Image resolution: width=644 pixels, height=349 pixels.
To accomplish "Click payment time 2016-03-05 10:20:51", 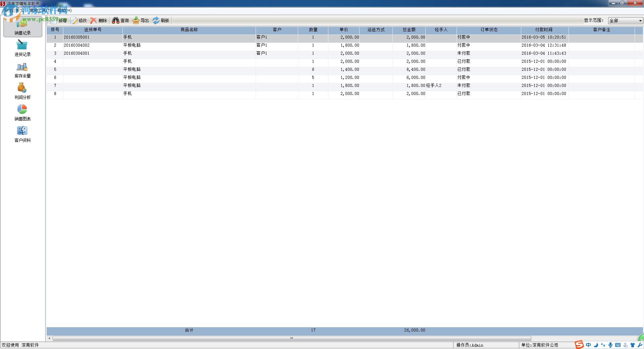I will pos(544,37).
